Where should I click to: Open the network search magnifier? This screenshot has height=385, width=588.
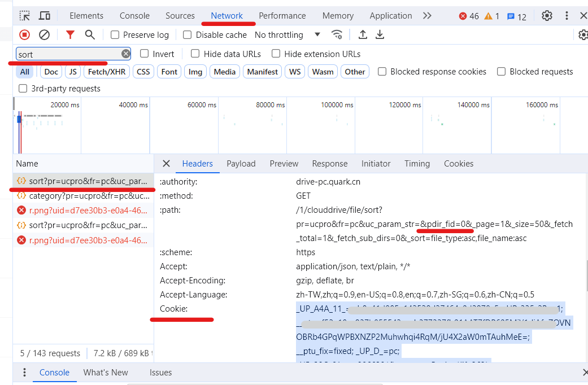[90, 35]
